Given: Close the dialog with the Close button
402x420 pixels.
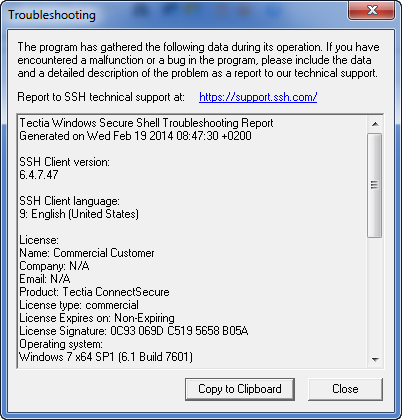Looking at the screenshot, I should [345, 389].
